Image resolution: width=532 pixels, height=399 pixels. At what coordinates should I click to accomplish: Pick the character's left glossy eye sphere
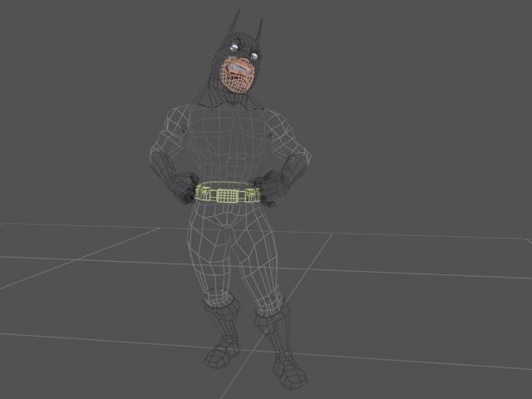(254, 56)
